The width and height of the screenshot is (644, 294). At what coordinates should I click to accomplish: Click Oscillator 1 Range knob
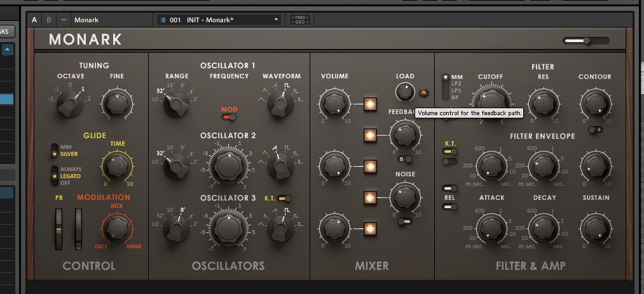tap(176, 104)
